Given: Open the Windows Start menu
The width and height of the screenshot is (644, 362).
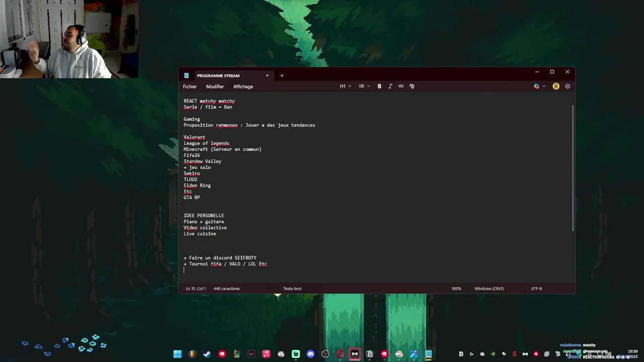Looking at the screenshot, I should [178, 354].
